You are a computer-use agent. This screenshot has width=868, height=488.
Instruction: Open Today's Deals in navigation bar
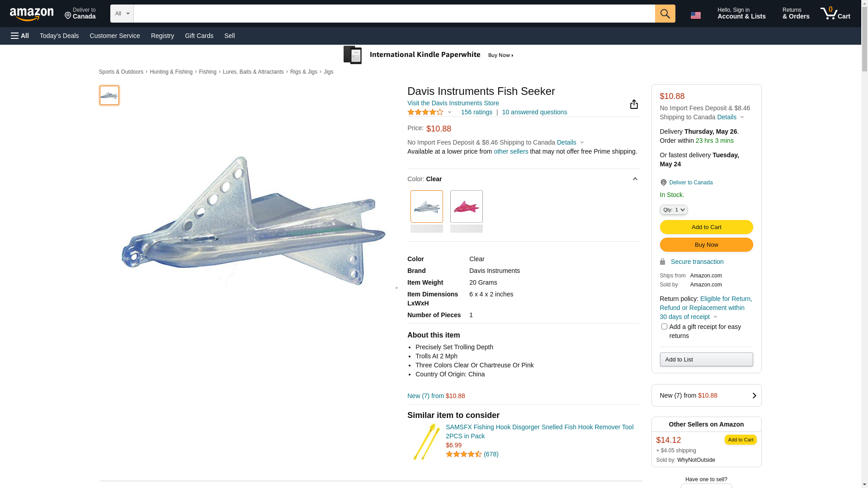(x=59, y=36)
